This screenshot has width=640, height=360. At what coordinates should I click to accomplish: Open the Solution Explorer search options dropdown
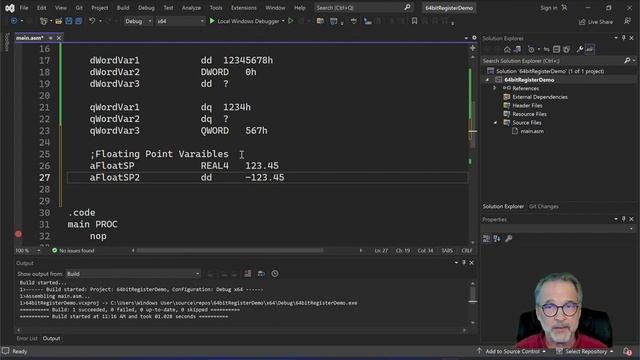coord(634,60)
